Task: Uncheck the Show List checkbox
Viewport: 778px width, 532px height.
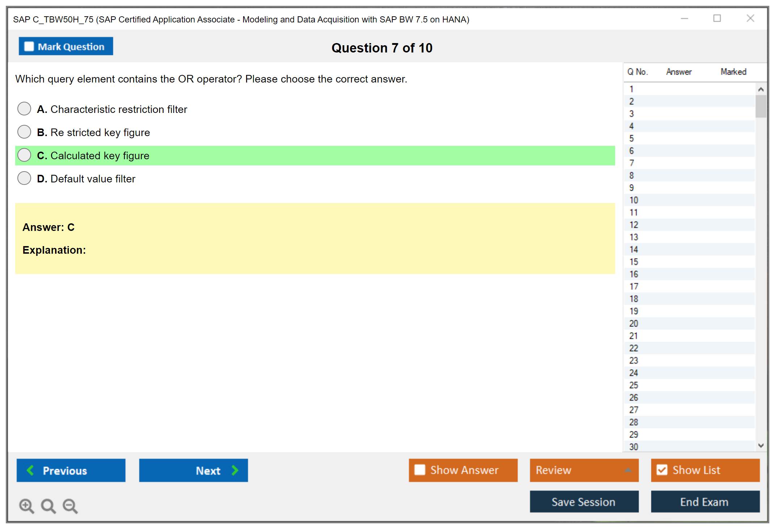Action: 662,470
